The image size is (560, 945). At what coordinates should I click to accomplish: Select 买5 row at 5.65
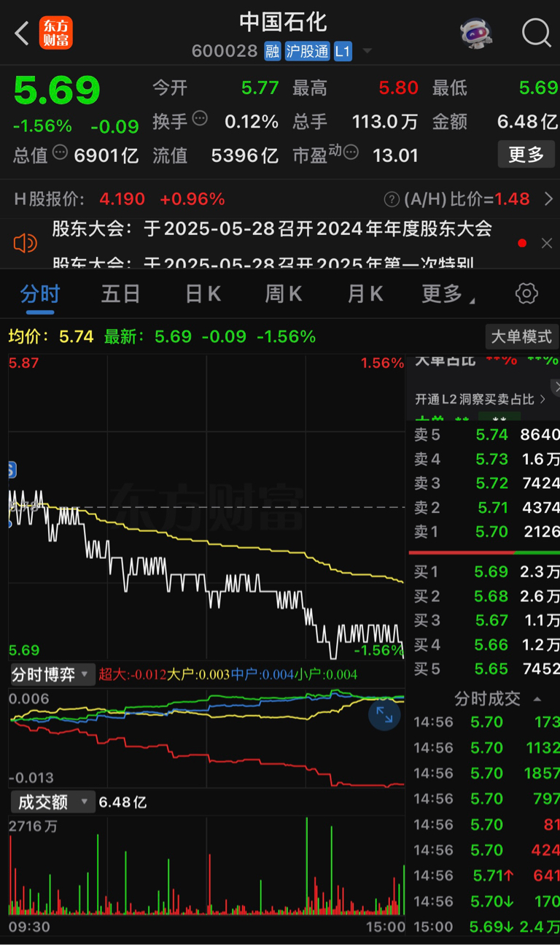486,668
